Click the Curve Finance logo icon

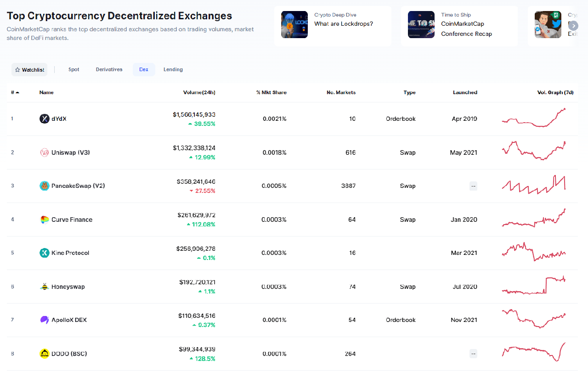[x=44, y=220]
